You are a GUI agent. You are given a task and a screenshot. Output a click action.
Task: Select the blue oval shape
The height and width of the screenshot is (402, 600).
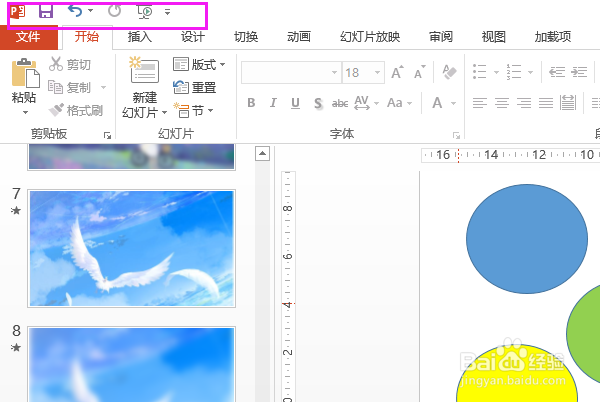(527, 239)
